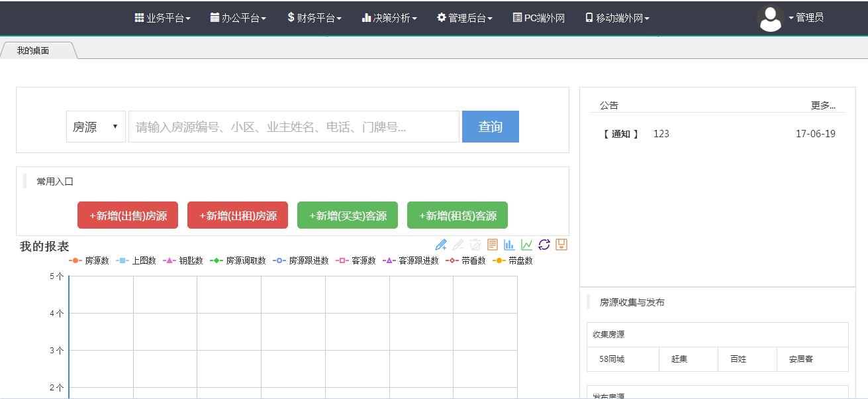
Task: Open the 房源 search type dropdown
Action: [x=95, y=127]
